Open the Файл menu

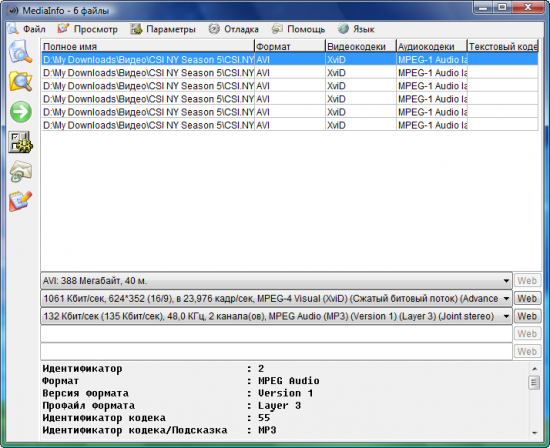[x=27, y=29]
